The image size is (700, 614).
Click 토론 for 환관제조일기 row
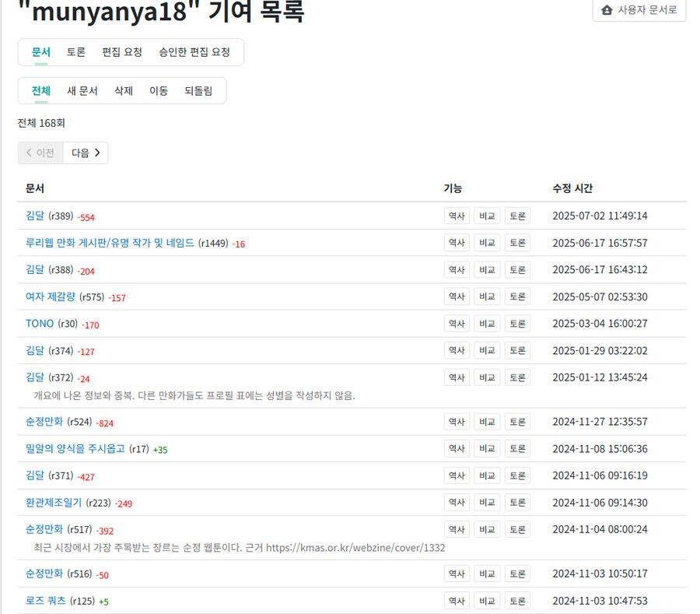point(517,503)
